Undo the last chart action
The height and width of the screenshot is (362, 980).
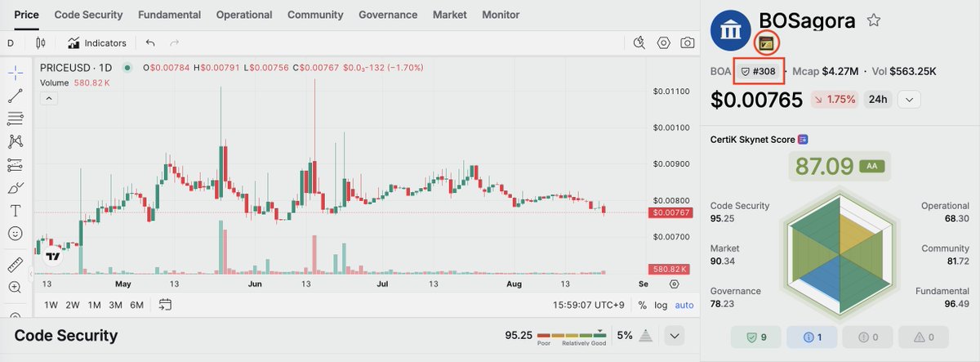149,42
